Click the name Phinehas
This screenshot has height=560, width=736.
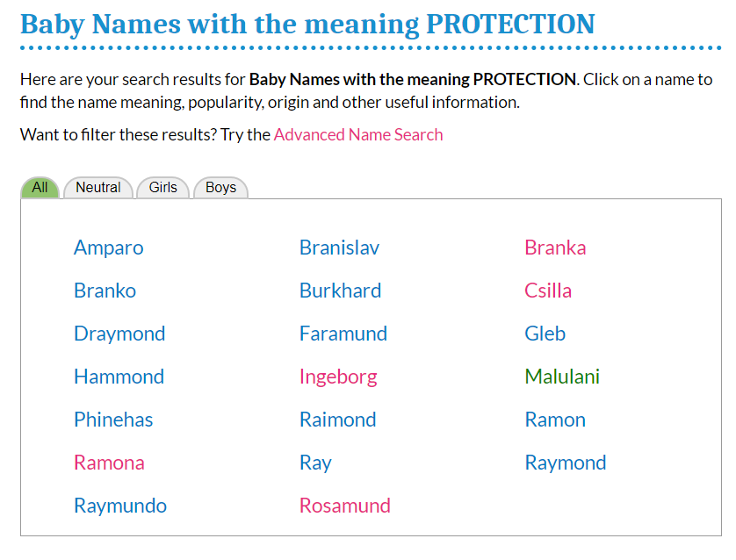pyautogui.click(x=113, y=420)
